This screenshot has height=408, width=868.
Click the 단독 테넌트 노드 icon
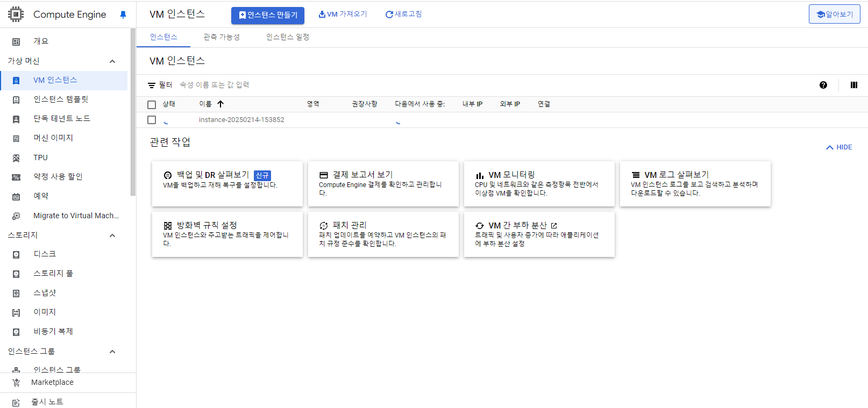point(16,119)
